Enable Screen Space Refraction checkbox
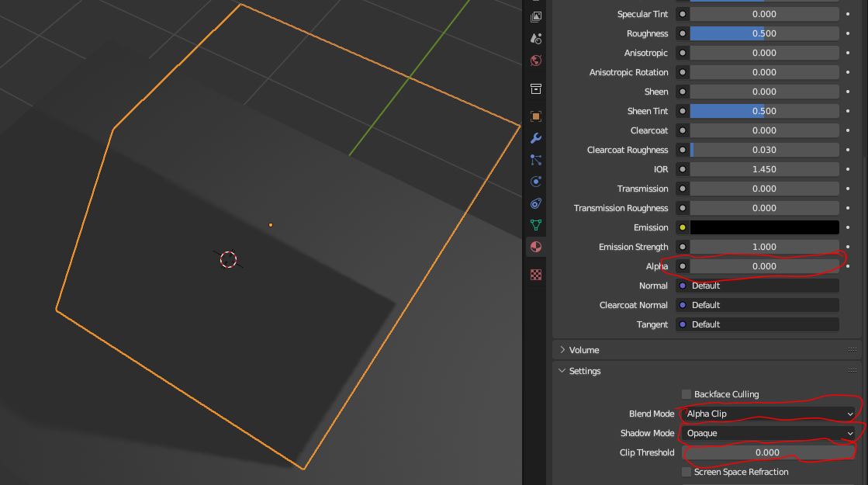 click(x=686, y=472)
